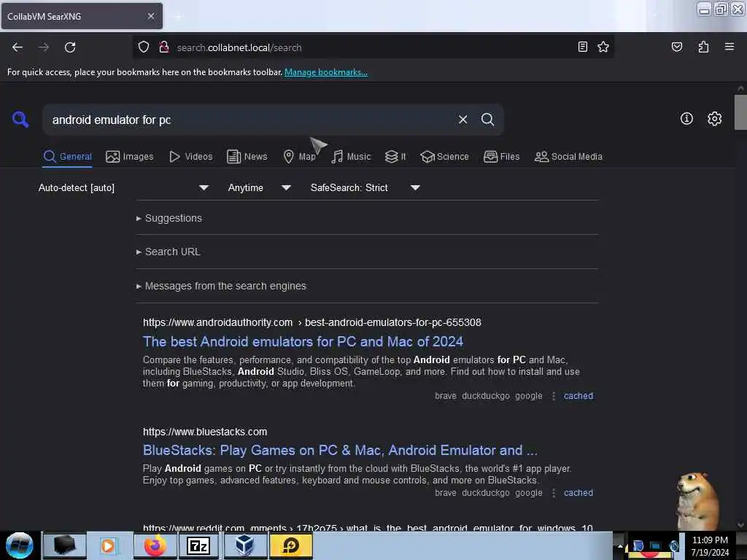The image size is (747, 560).
Task: Open more options dots for Android Authority result
Action: [x=553, y=396]
